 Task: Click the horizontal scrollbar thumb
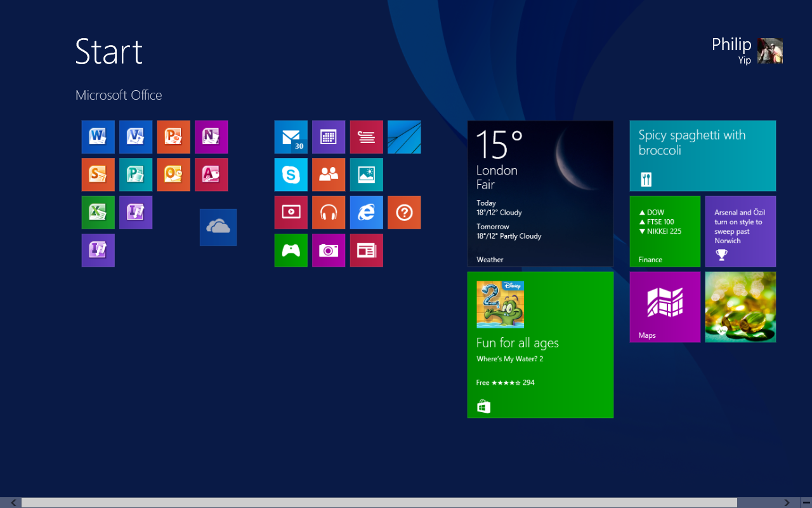pos(379,503)
